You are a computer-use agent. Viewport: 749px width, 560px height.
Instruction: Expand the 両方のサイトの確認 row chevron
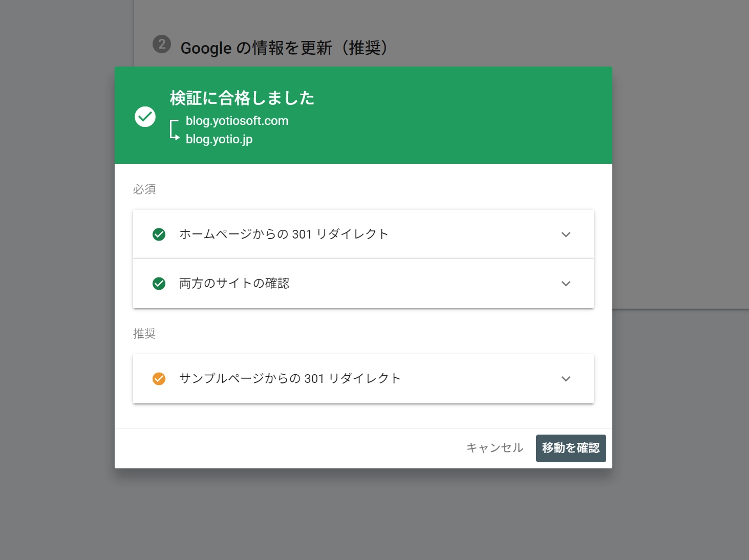point(566,284)
